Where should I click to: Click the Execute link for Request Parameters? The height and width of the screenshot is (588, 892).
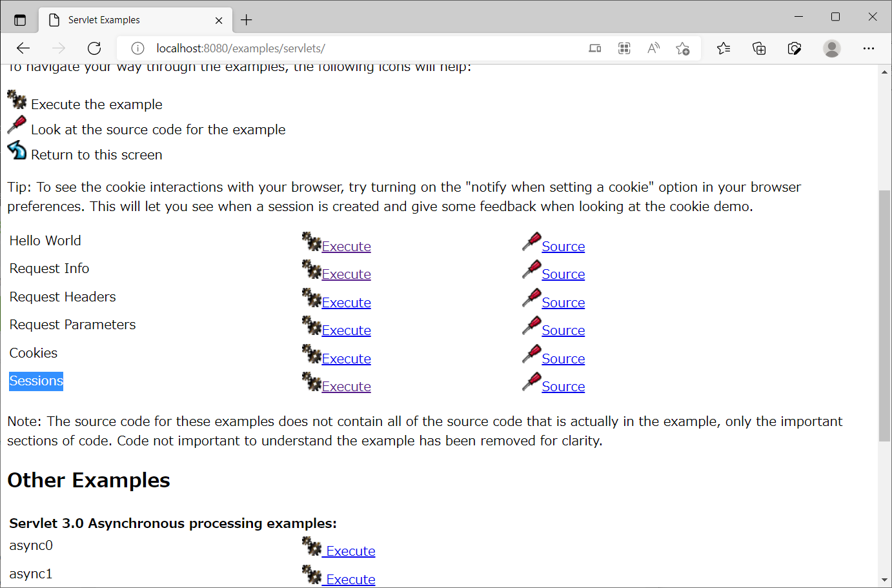(347, 329)
